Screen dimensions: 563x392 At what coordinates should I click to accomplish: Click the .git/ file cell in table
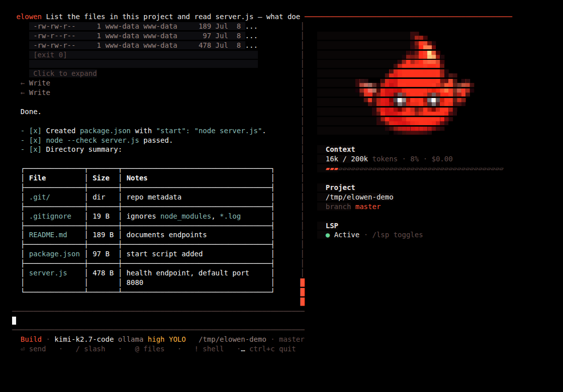pos(40,197)
